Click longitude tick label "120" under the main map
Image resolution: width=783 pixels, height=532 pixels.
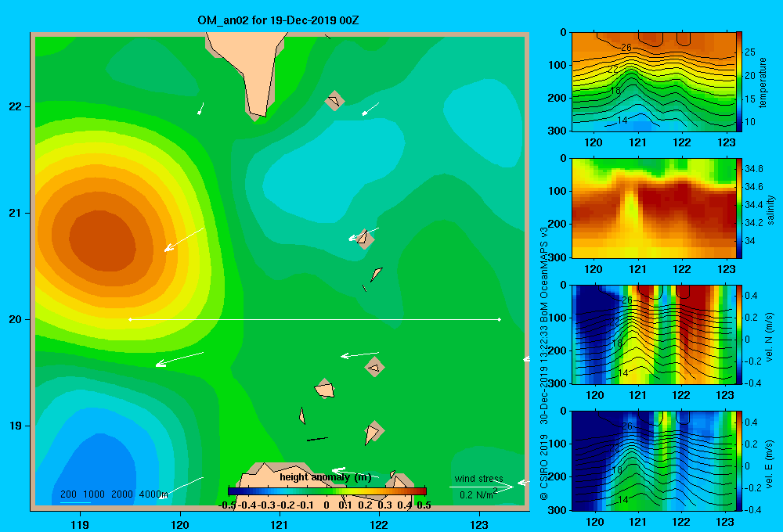point(180,524)
